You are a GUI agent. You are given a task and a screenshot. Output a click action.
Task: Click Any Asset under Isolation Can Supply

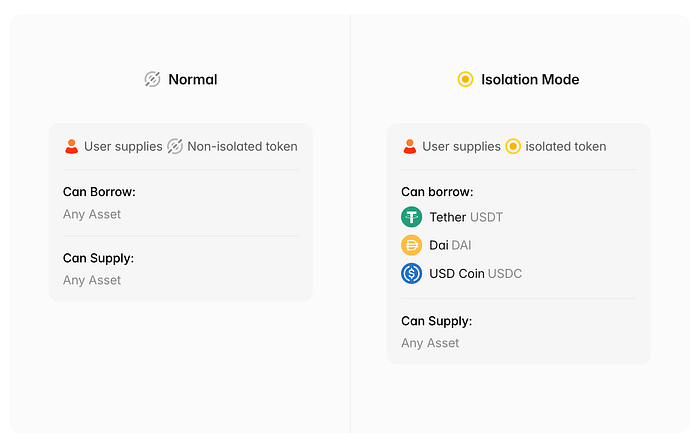tap(430, 343)
